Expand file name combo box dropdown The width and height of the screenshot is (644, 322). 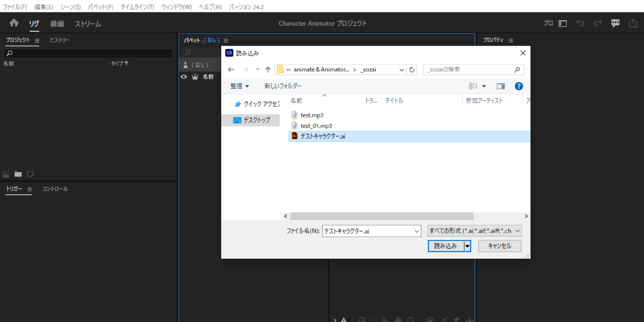[417, 231]
